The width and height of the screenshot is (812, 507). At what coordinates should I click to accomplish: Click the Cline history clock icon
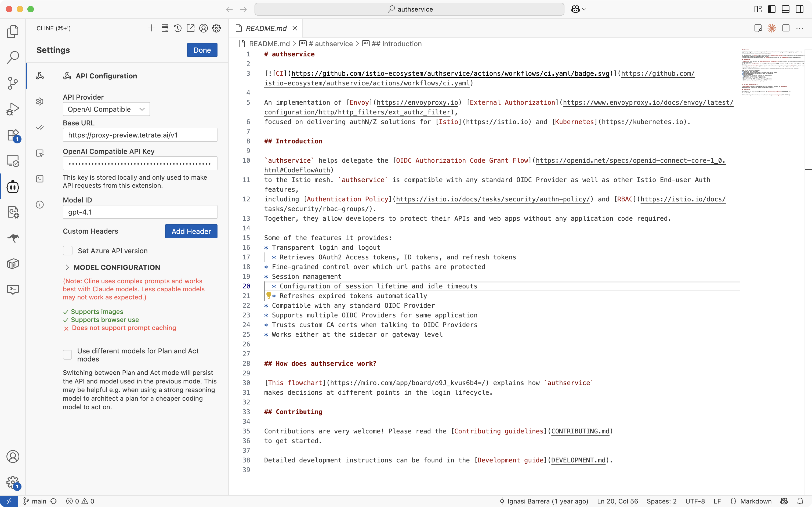(178, 28)
